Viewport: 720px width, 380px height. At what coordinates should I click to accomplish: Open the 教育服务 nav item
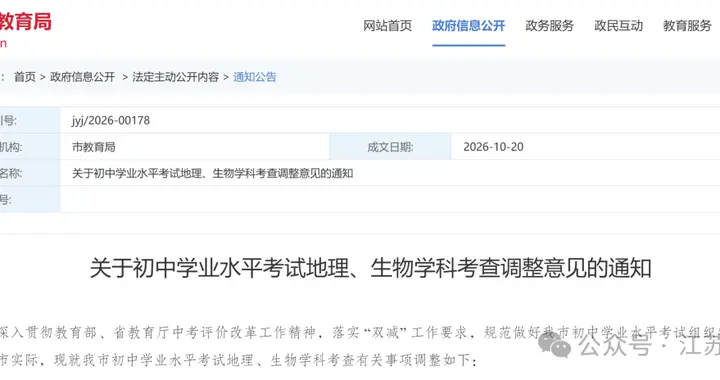click(x=687, y=26)
